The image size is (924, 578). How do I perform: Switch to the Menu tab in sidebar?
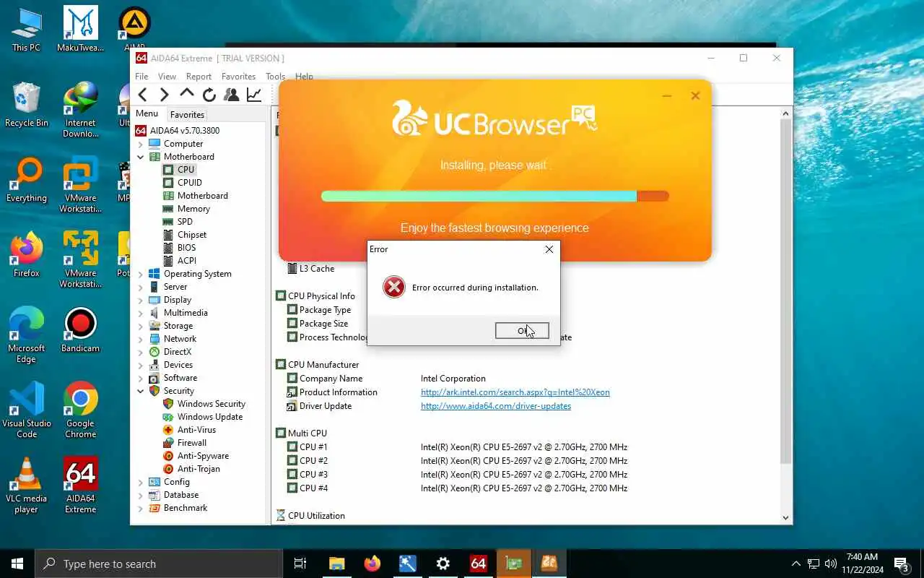(x=147, y=113)
